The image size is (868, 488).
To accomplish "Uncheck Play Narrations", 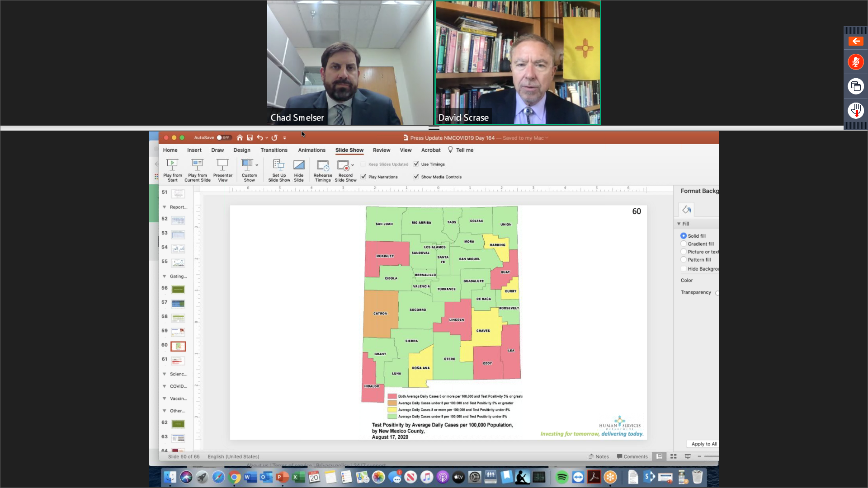I will tap(363, 177).
